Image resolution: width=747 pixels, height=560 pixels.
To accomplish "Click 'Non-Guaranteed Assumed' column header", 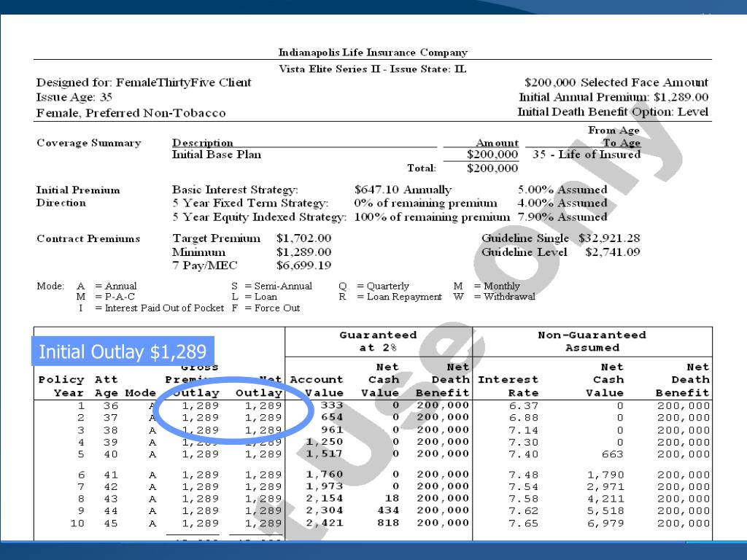I will 592,341.
